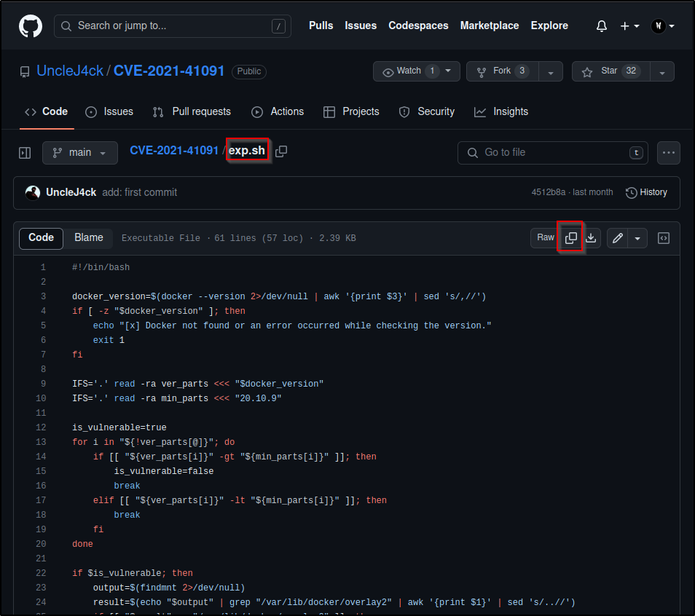Open the Pulls page
The height and width of the screenshot is (616, 695).
click(x=321, y=25)
